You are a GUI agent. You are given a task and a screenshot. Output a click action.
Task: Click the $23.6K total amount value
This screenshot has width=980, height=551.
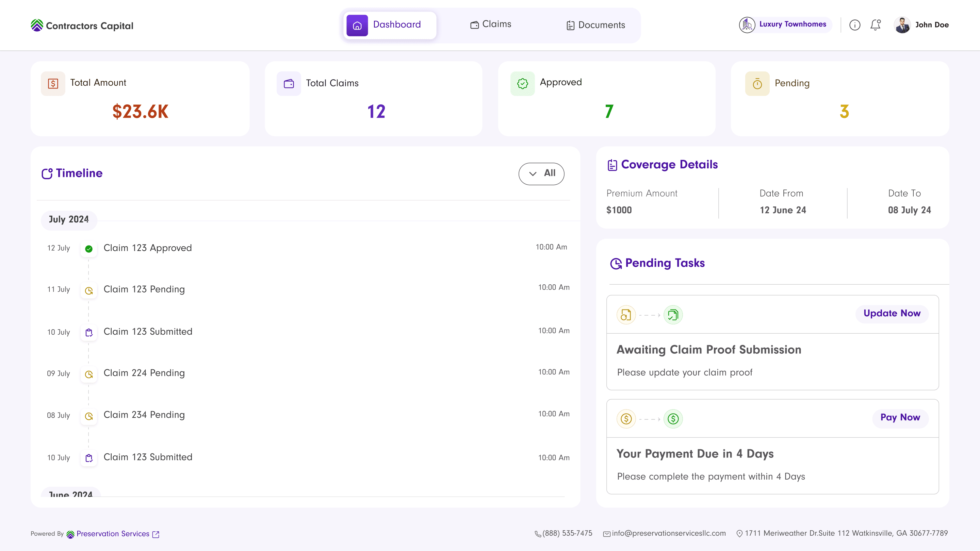(x=140, y=112)
